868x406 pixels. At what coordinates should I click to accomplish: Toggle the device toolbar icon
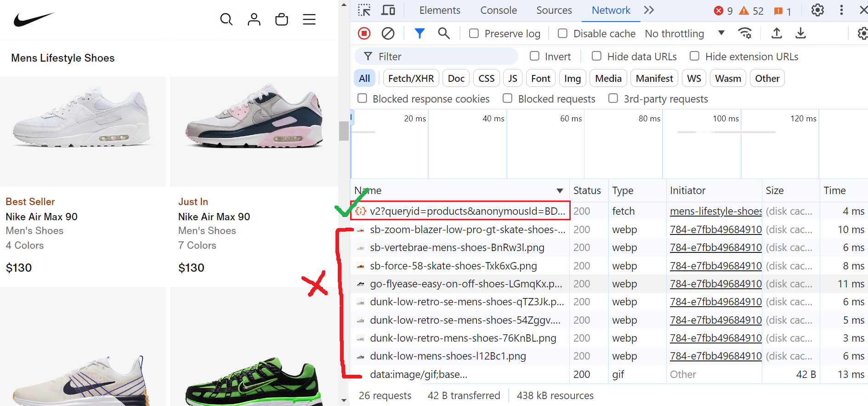click(x=388, y=10)
